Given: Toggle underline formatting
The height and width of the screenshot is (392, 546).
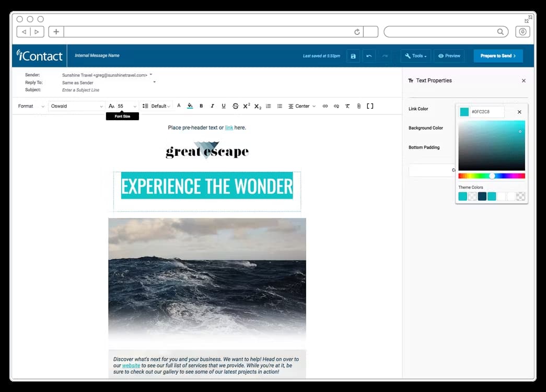Looking at the screenshot, I should click(x=224, y=106).
